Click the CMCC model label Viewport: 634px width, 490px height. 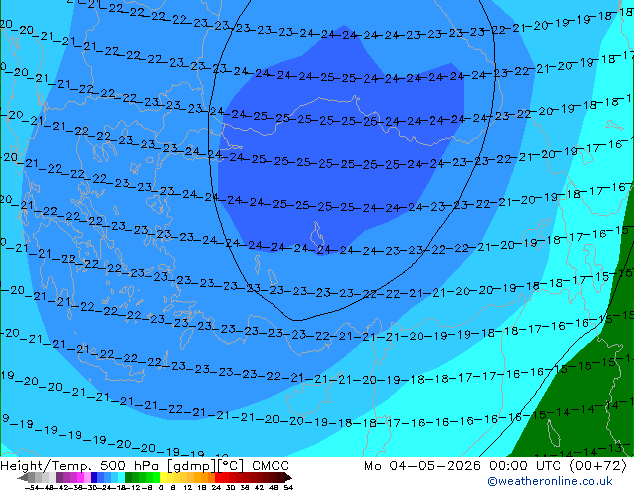tap(270, 466)
